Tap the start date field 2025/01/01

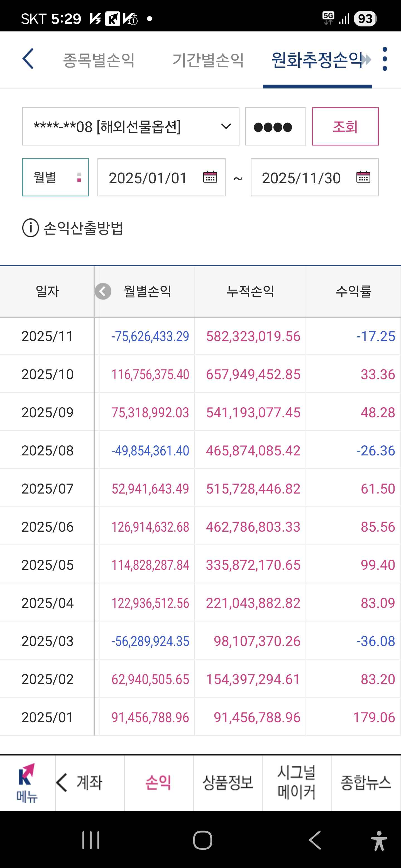tap(162, 177)
